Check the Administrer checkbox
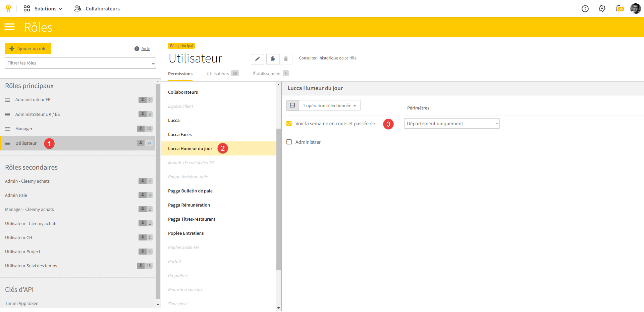The width and height of the screenshot is (644, 312). click(x=289, y=142)
